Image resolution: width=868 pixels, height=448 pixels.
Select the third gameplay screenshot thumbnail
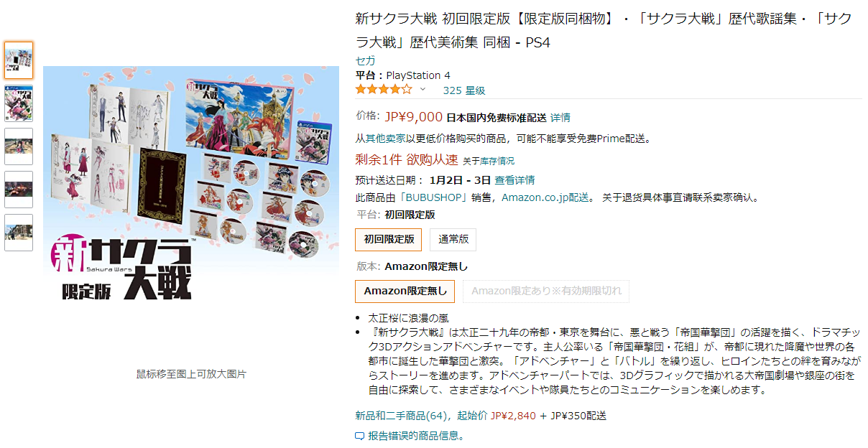19,146
